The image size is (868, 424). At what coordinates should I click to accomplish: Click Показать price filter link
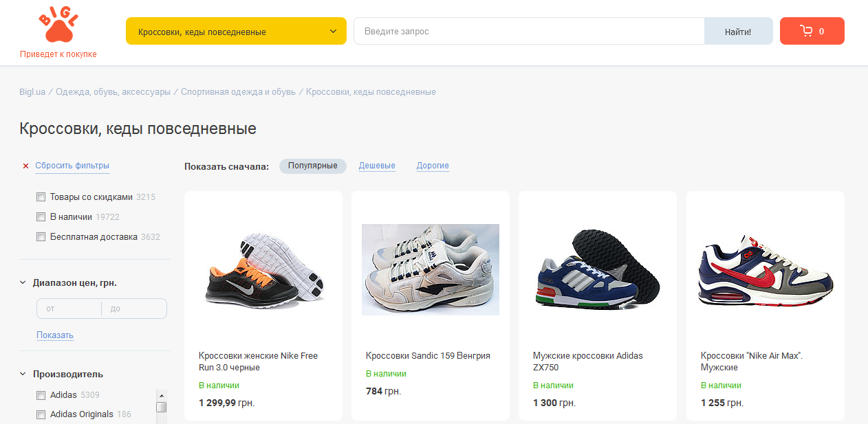click(x=55, y=335)
